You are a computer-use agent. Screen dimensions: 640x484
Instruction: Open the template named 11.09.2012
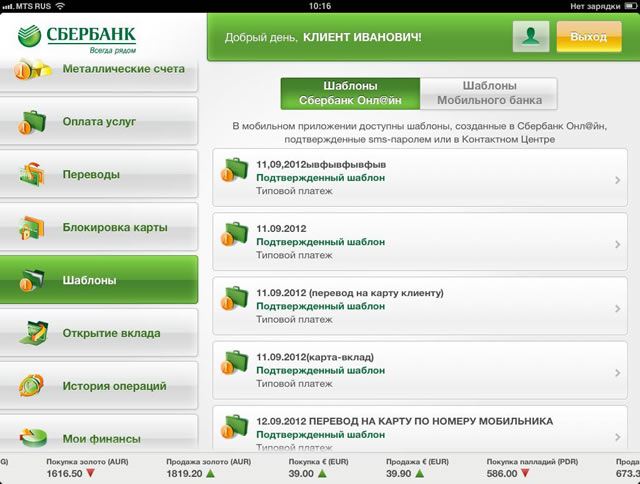420,242
